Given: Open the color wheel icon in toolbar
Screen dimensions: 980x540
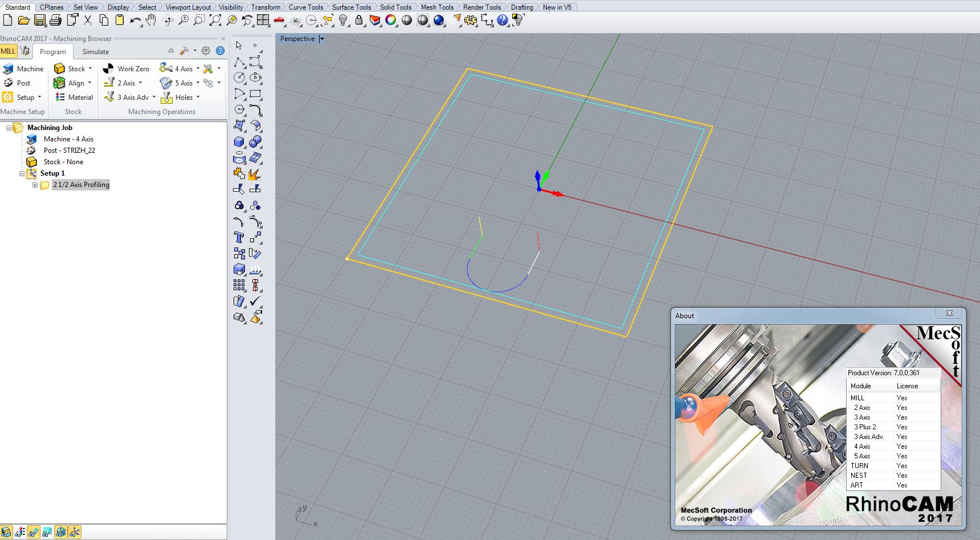Looking at the screenshot, I should point(390,21).
